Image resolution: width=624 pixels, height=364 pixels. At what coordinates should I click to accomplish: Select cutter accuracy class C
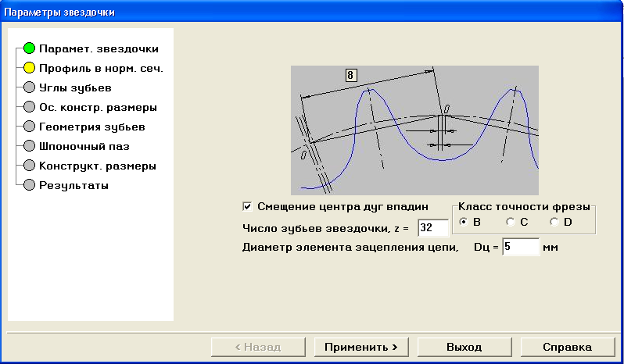coord(510,222)
